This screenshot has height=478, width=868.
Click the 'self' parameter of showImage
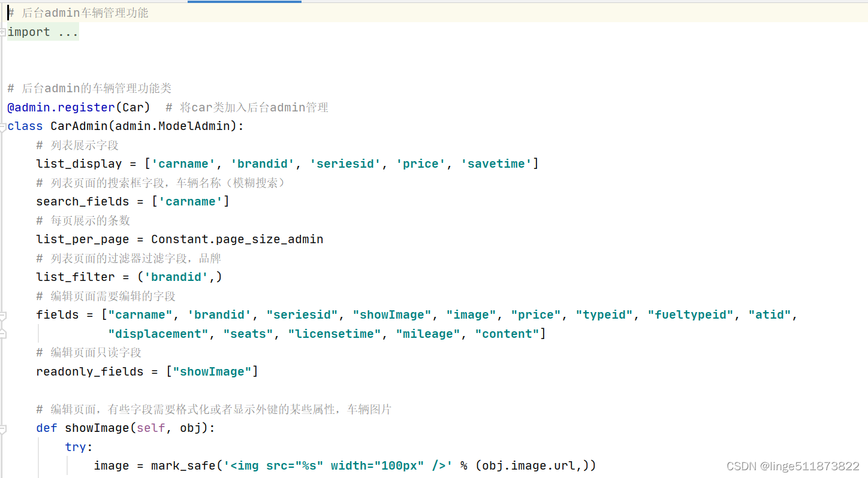click(x=151, y=428)
